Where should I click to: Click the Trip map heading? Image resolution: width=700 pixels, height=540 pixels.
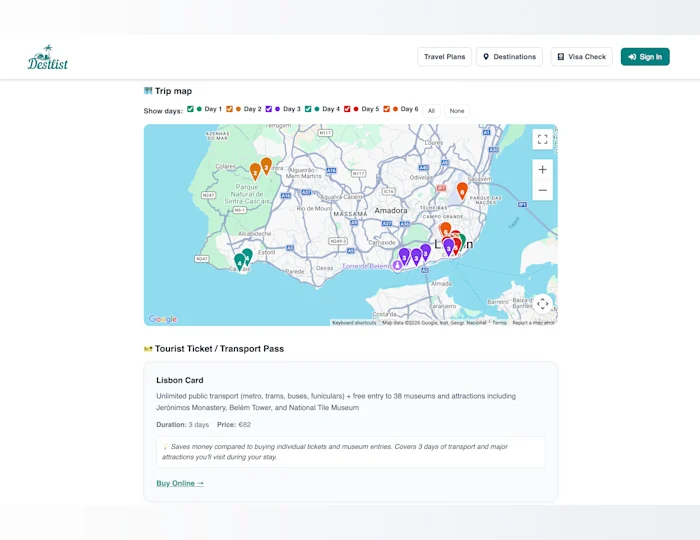pos(173,91)
